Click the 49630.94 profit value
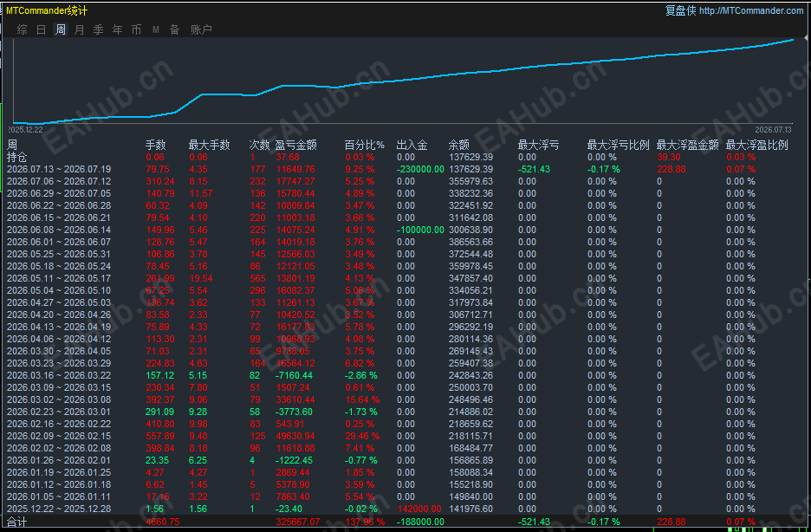This screenshot has height=532, width=811. (x=295, y=437)
